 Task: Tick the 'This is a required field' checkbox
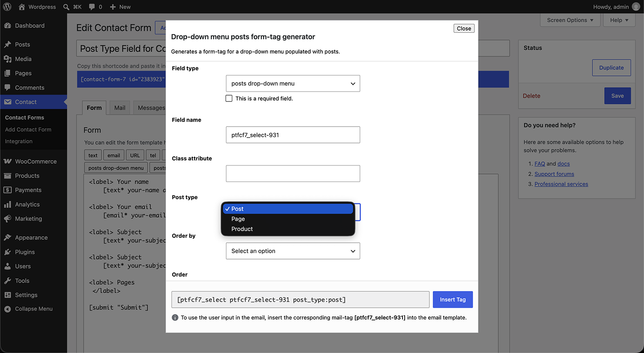[x=229, y=99]
